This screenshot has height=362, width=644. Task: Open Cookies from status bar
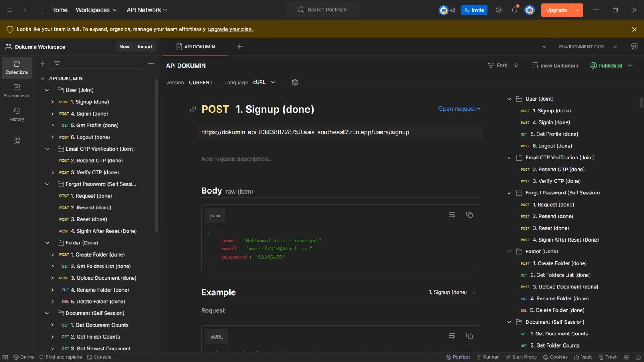(x=555, y=357)
